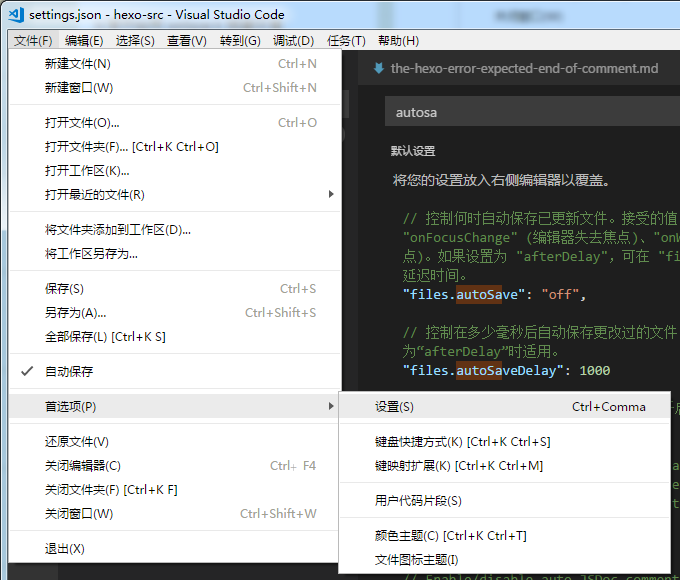Image resolution: width=681 pixels, height=580 pixels.
Task: Open 文件图标主题(I) submenu entry
Action: [505, 560]
